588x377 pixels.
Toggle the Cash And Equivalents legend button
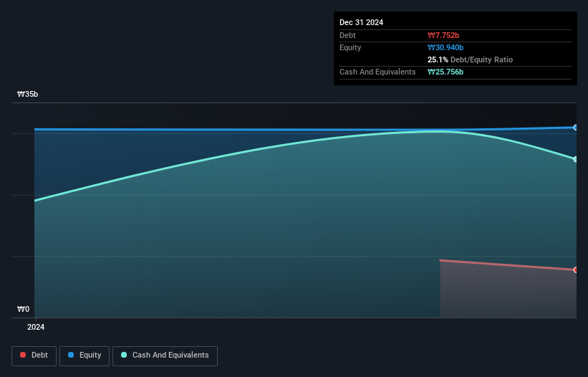tap(165, 355)
